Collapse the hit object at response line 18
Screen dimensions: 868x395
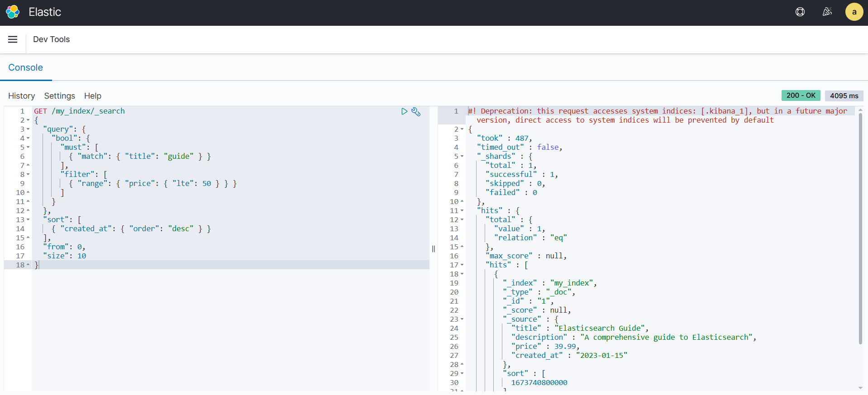462,274
